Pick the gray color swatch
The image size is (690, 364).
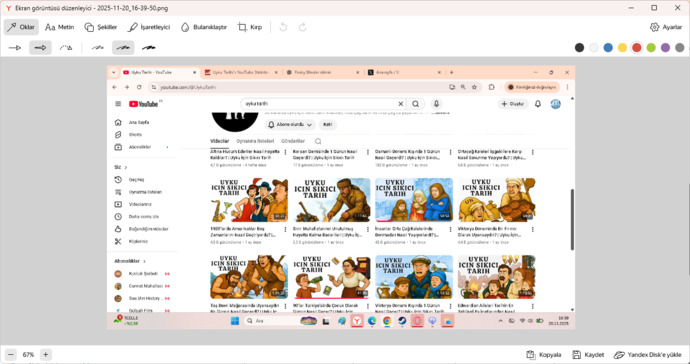(x=680, y=48)
